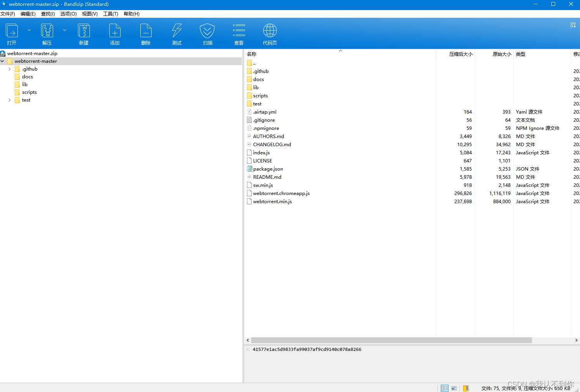Click the 解压 (Extract) toolbar icon

click(47, 31)
